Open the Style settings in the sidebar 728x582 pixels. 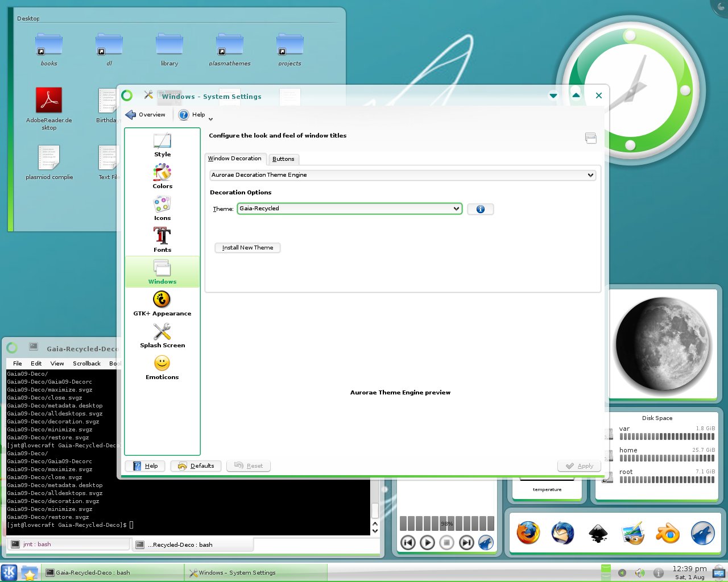click(162, 145)
